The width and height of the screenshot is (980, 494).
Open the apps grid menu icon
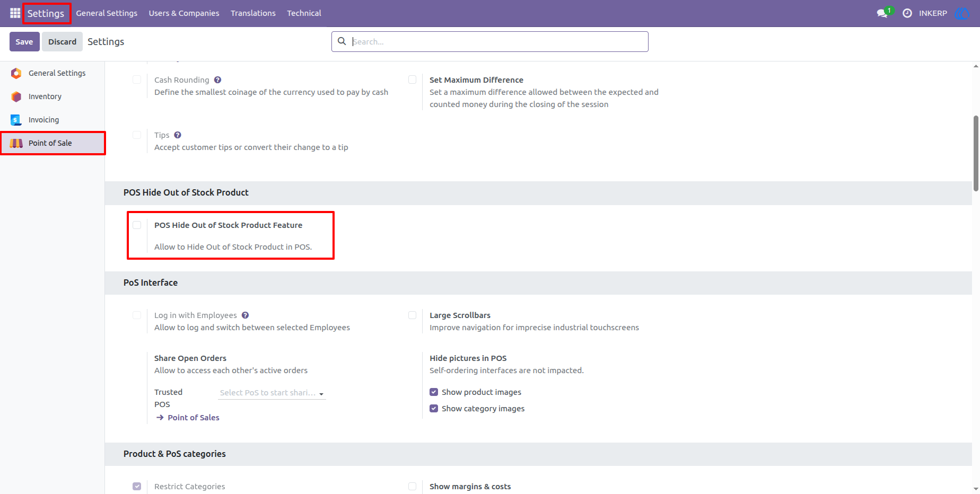15,13
